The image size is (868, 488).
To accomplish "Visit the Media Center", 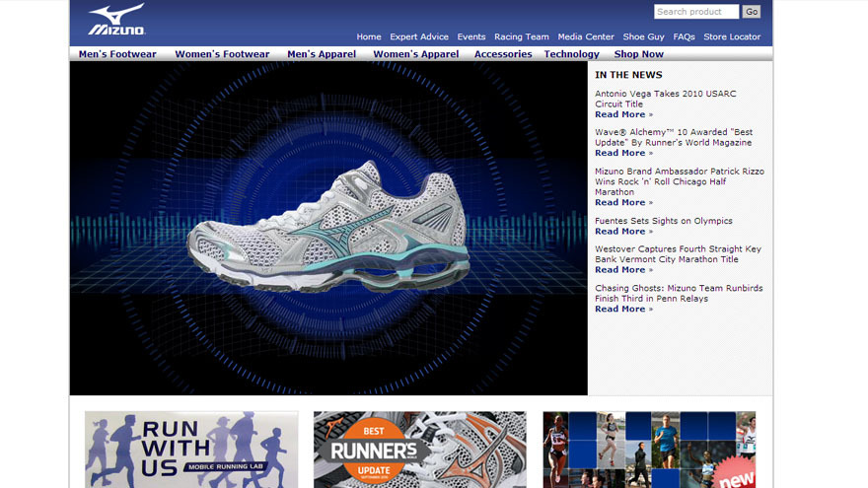I will [x=586, y=36].
